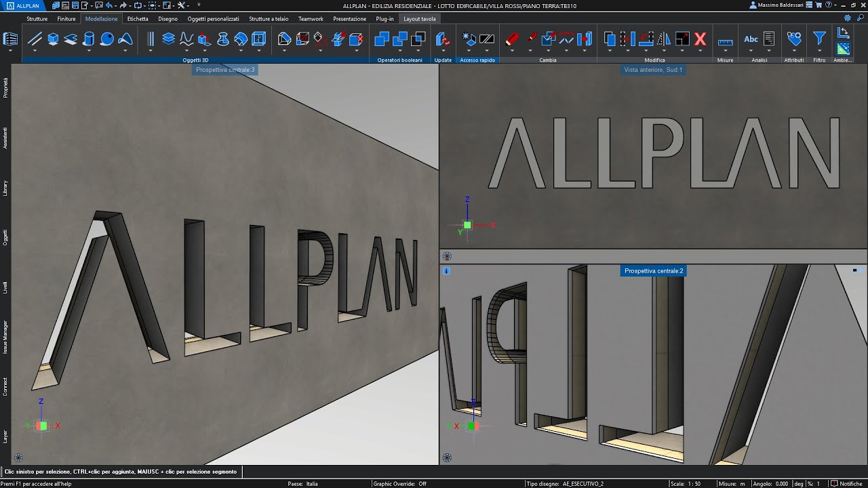This screenshot has height=488, width=868.
Task: Select the Sphere 3D object tool
Action: click(x=106, y=39)
